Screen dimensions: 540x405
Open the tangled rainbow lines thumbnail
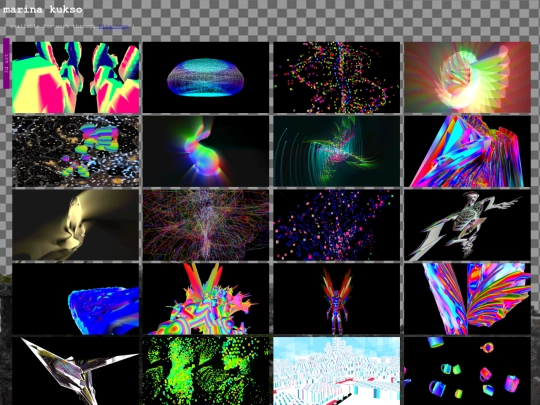click(x=206, y=225)
